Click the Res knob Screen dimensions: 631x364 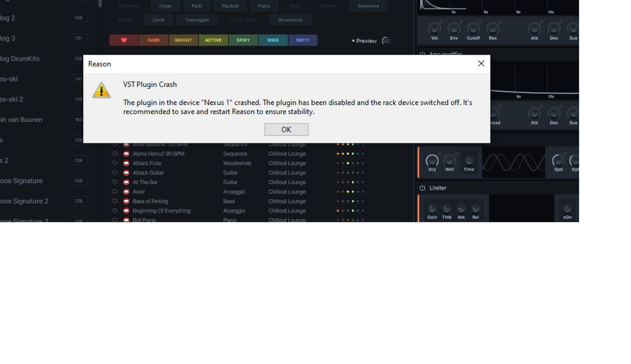(492, 29)
